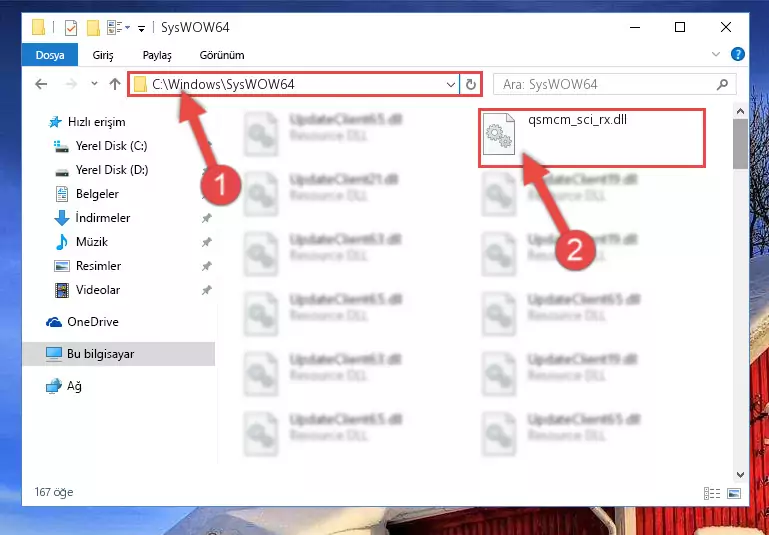Screen dimensions: 769x535
Task: Click the vertical scrollbar thumb
Action: (x=740, y=144)
